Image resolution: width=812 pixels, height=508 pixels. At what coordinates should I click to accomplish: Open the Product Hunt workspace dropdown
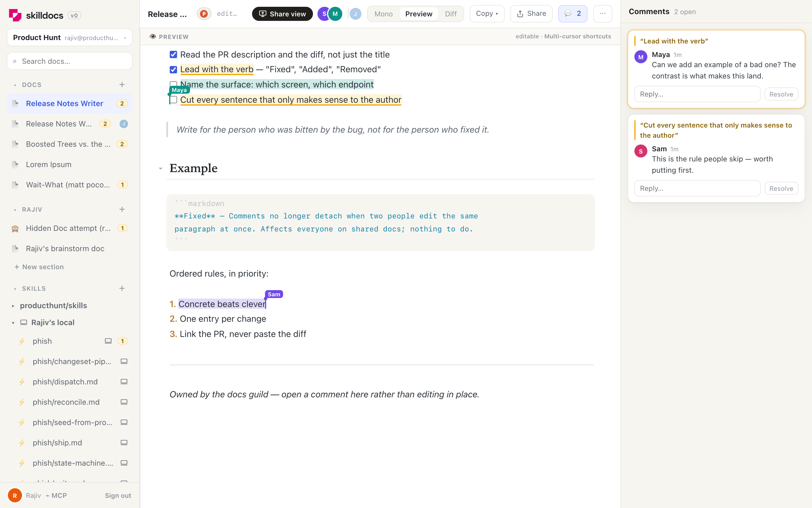pyautogui.click(x=70, y=38)
